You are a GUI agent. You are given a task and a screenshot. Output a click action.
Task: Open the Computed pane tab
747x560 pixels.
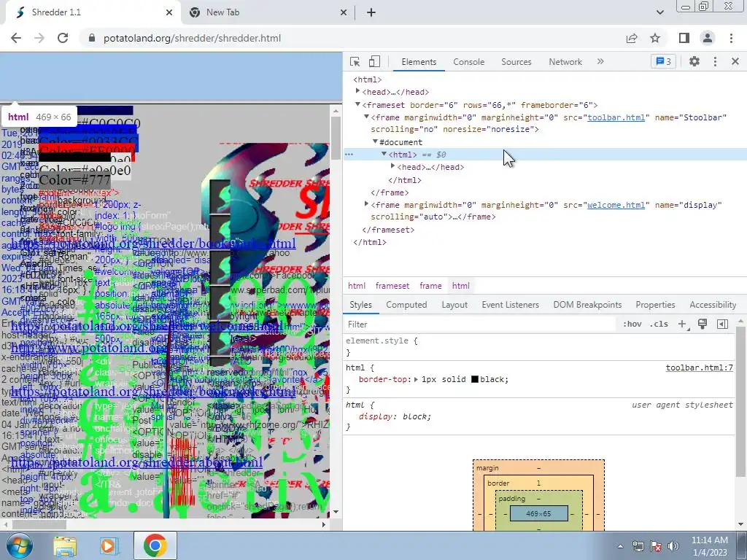406,305
